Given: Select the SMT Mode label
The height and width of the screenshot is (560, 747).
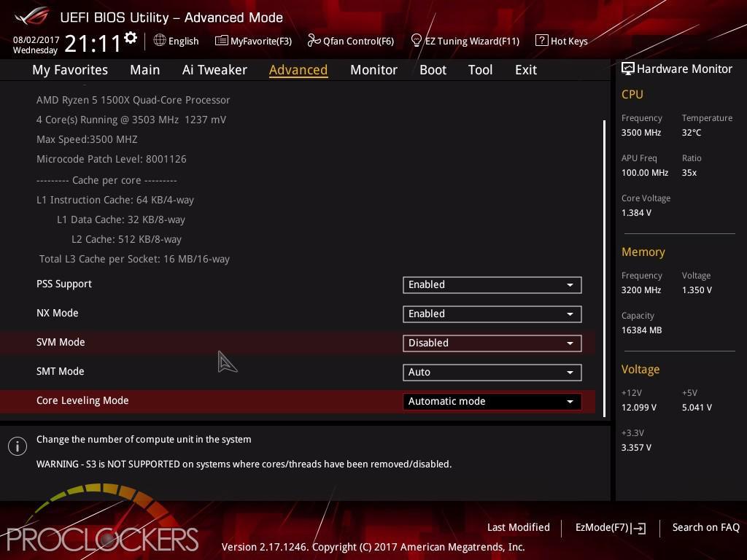Looking at the screenshot, I should 60,371.
